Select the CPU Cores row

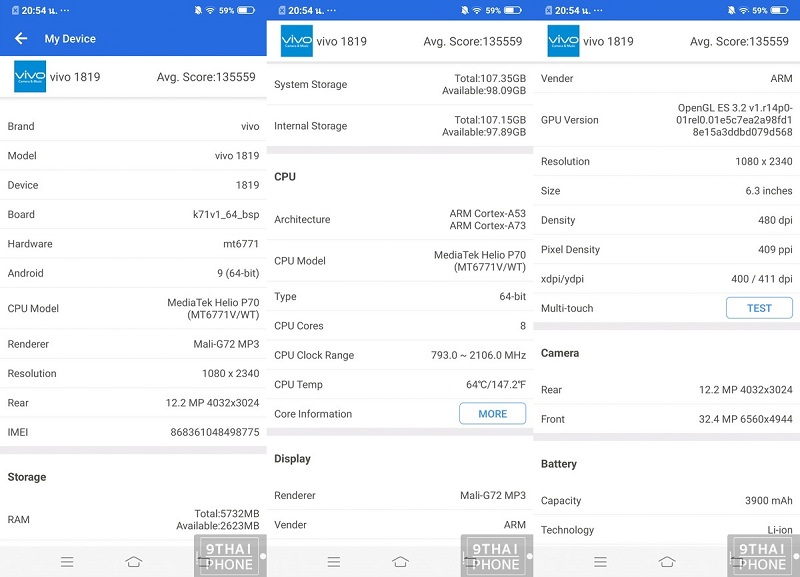tap(400, 325)
